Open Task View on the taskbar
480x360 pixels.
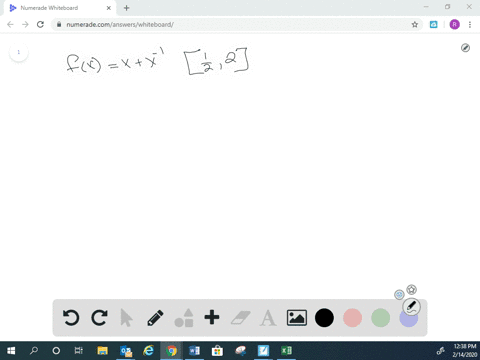[79, 350]
